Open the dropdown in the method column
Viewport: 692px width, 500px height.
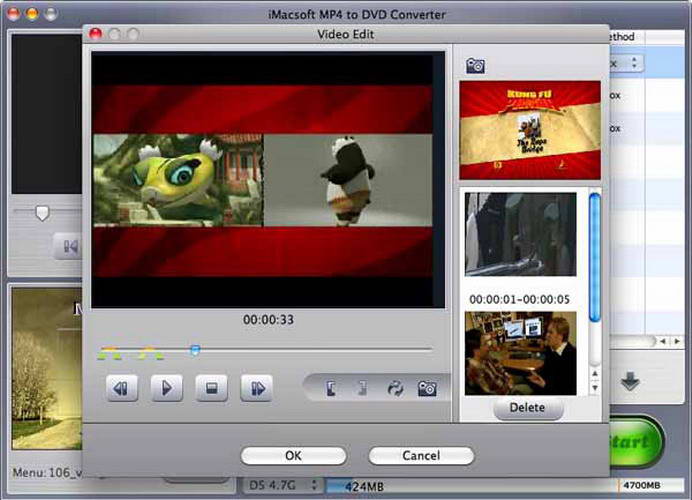pos(626,64)
